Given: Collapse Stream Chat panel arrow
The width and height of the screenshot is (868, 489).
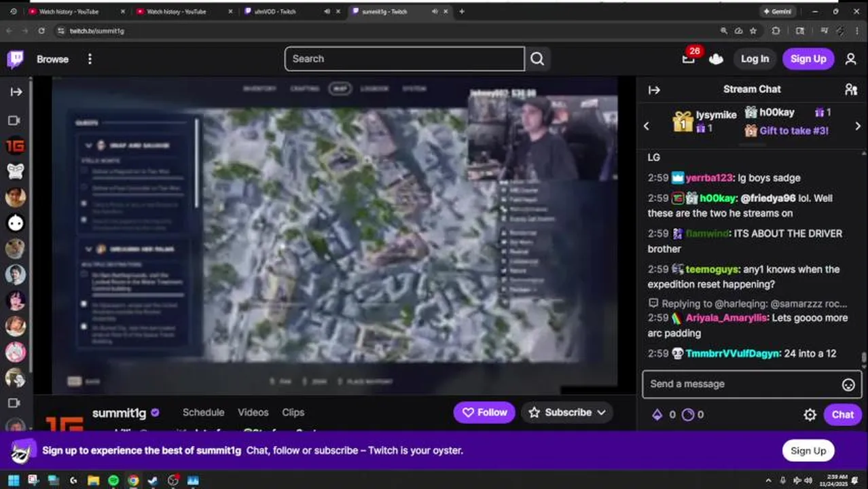Looking at the screenshot, I should [654, 90].
